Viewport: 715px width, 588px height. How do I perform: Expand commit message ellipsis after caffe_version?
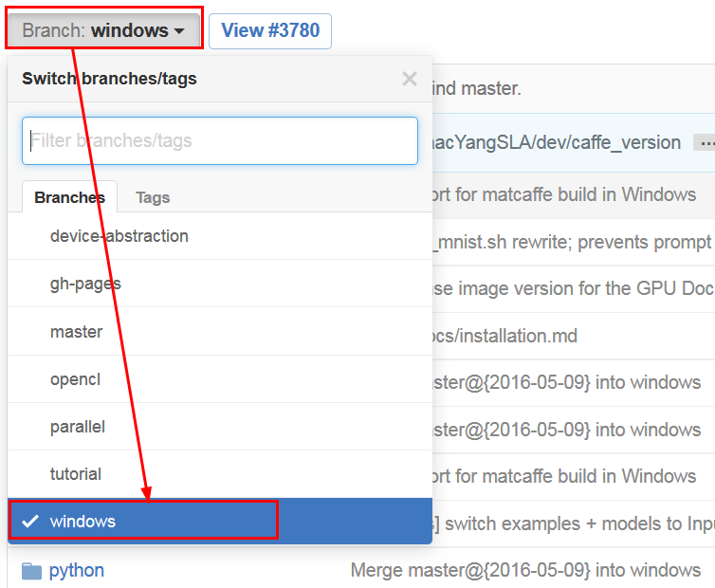[705, 143]
